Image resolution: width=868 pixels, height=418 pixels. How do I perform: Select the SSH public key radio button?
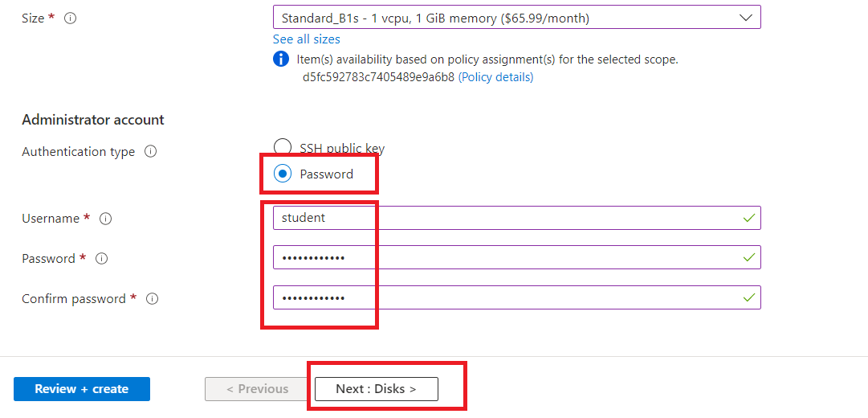(x=283, y=147)
